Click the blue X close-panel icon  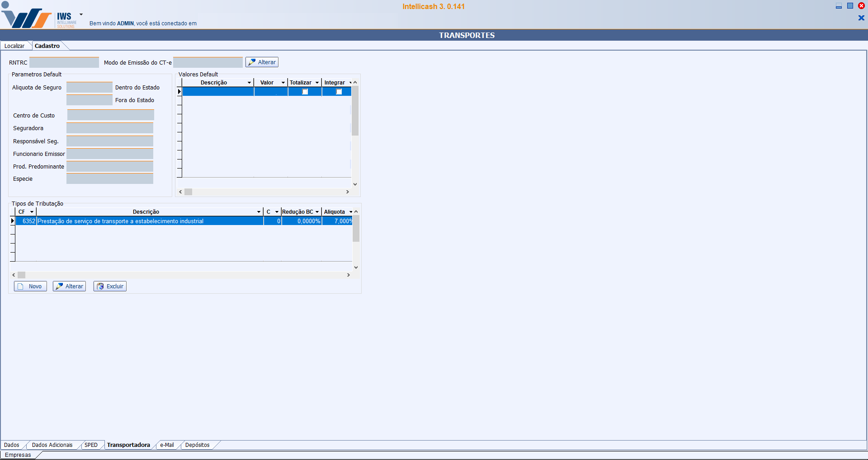[861, 18]
